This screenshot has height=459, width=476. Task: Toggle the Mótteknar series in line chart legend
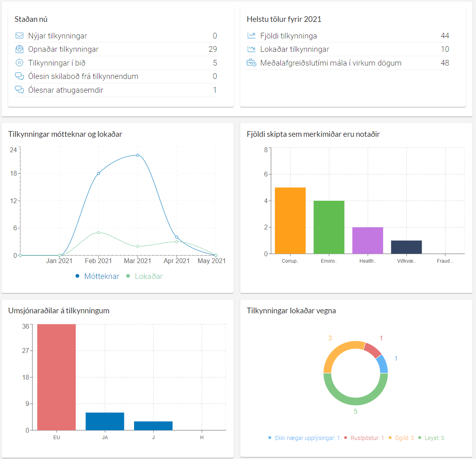pyautogui.click(x=101, y=276)
